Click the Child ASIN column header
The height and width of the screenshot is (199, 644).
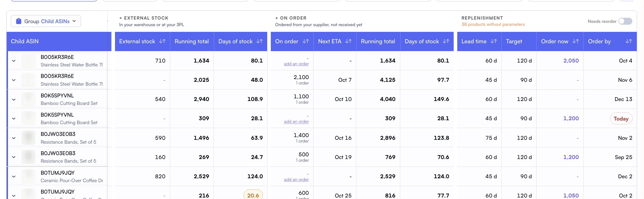tap(59, 41)
